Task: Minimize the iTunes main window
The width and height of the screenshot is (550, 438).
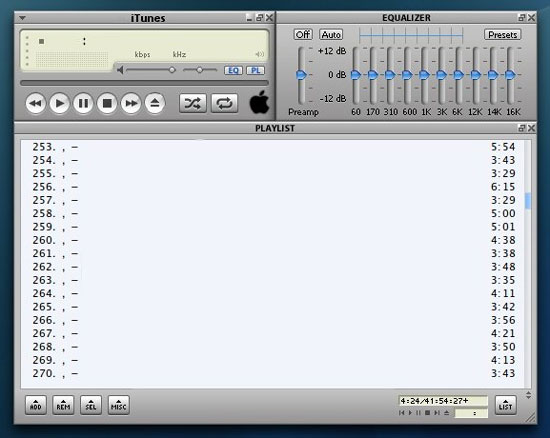Action: 249,18
